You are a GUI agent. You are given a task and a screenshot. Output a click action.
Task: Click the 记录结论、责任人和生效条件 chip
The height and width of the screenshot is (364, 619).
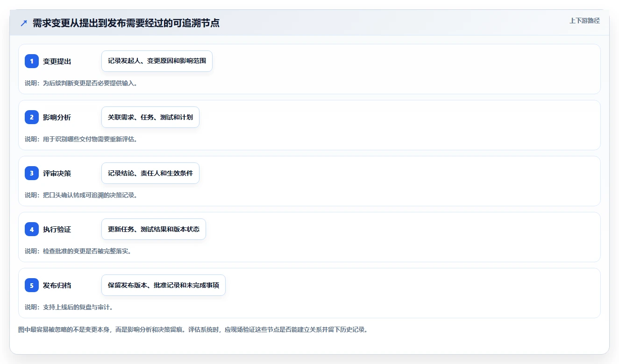coord(150,173)
